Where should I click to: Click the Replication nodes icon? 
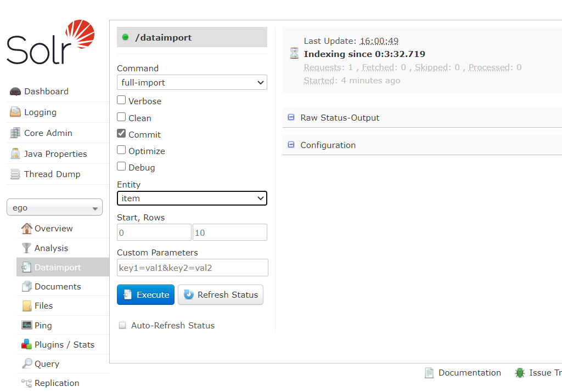(x=26, y=383)
